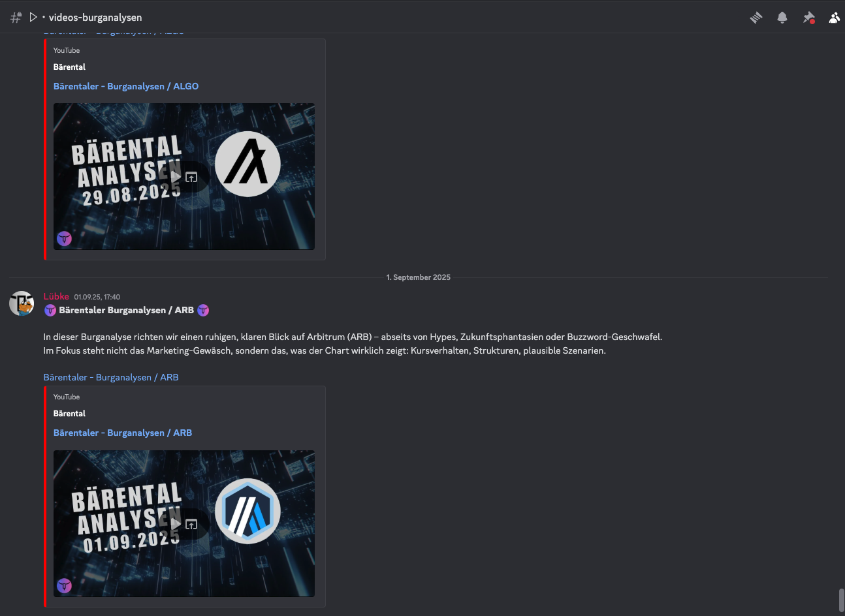Open bold embed title link Burganalysen / ARB
Image resolution: width=845 pixels, height=616 pixels.
(123, 433)
